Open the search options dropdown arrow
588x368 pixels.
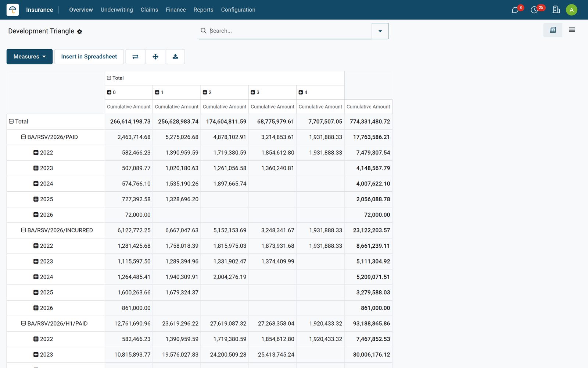pyautogui.click(x=380, y=31)
